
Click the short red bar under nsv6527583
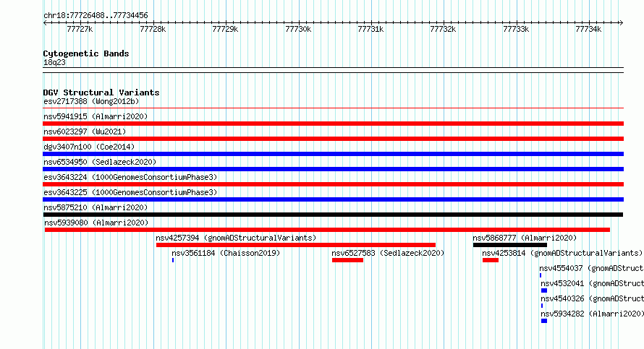(x=347, y=260)
